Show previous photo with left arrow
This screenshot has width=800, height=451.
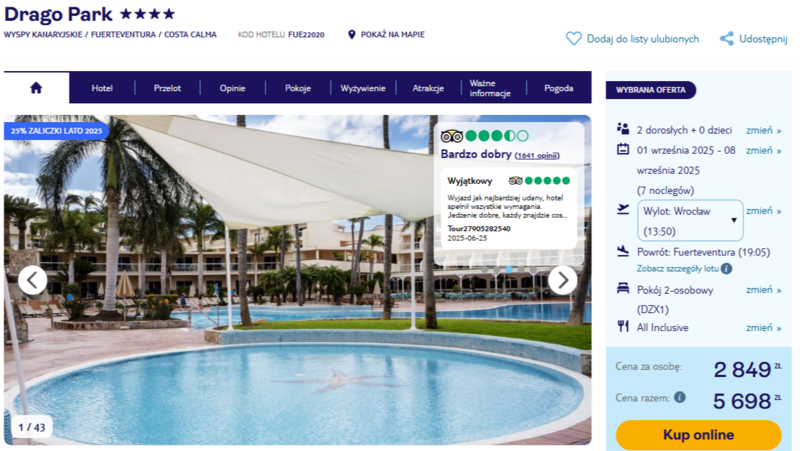(x=33, y=280)
